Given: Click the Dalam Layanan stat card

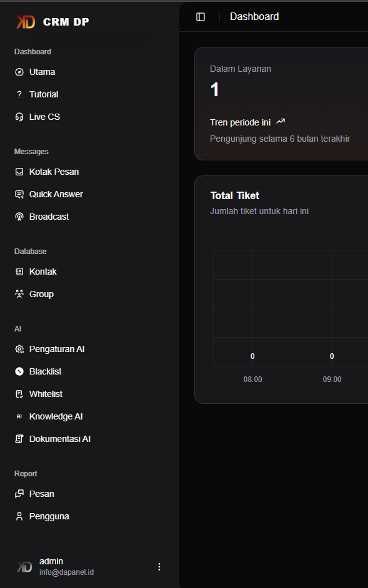Looking at the screenshot, I should coord(281,104).
